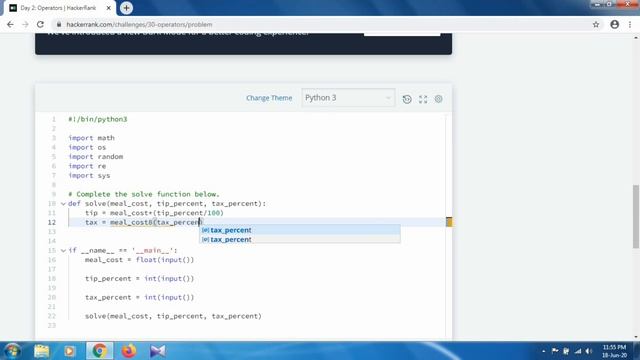
Task: Launch media player from the taskbar
Action: [x=70, y=351]
